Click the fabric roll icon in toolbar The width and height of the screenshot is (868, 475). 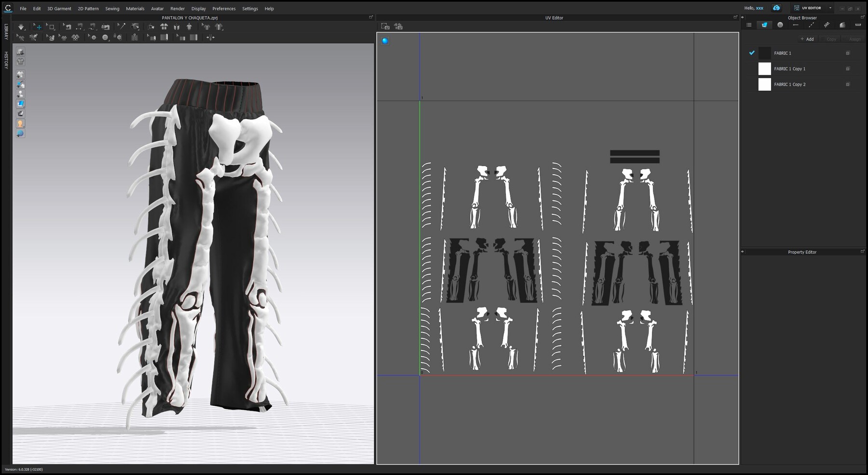[x=164, y=37]
